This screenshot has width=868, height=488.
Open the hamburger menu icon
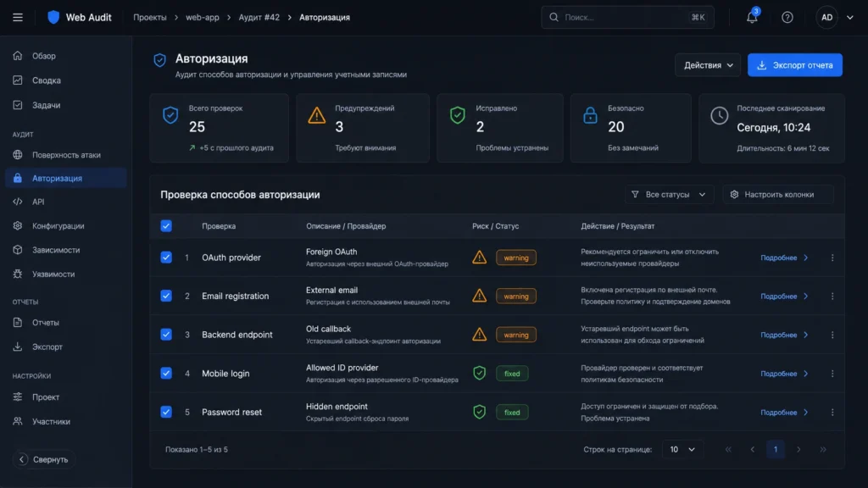coord(18,18)
